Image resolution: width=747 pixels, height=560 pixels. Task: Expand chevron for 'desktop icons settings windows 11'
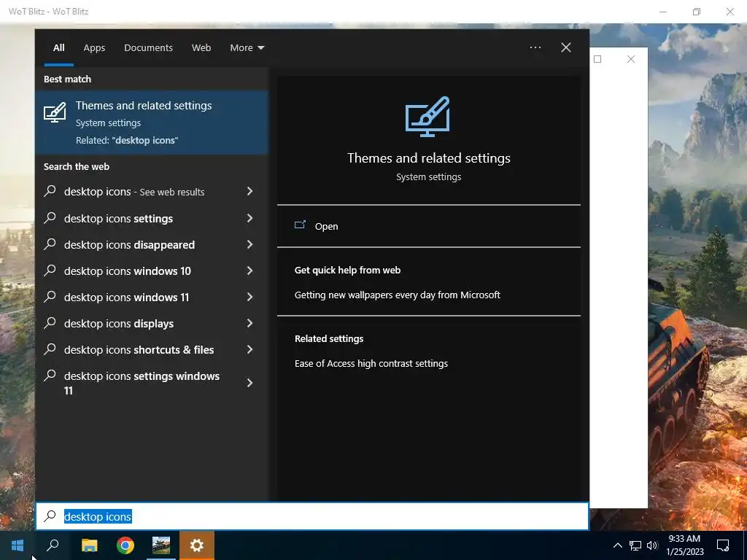249,383
